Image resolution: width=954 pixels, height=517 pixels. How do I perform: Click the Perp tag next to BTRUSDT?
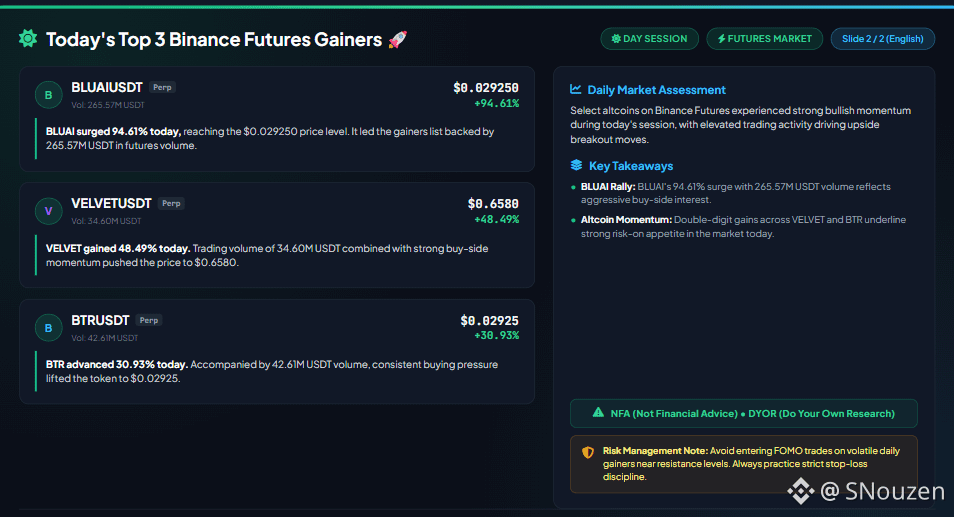tap(148, 320)
